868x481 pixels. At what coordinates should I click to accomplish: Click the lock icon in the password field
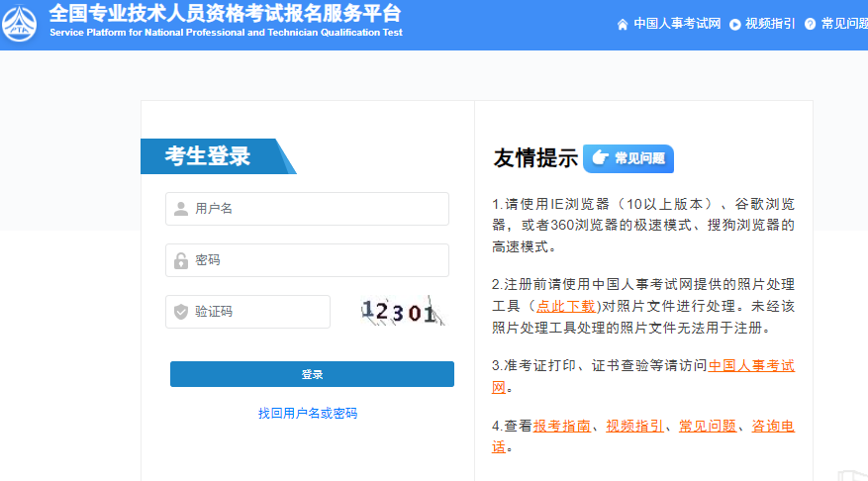click(181, 260)
